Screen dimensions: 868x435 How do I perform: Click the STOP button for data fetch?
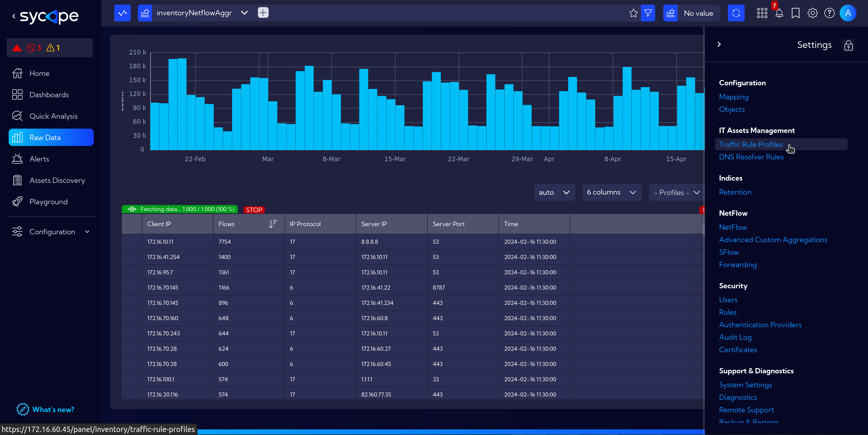(254, 209)
